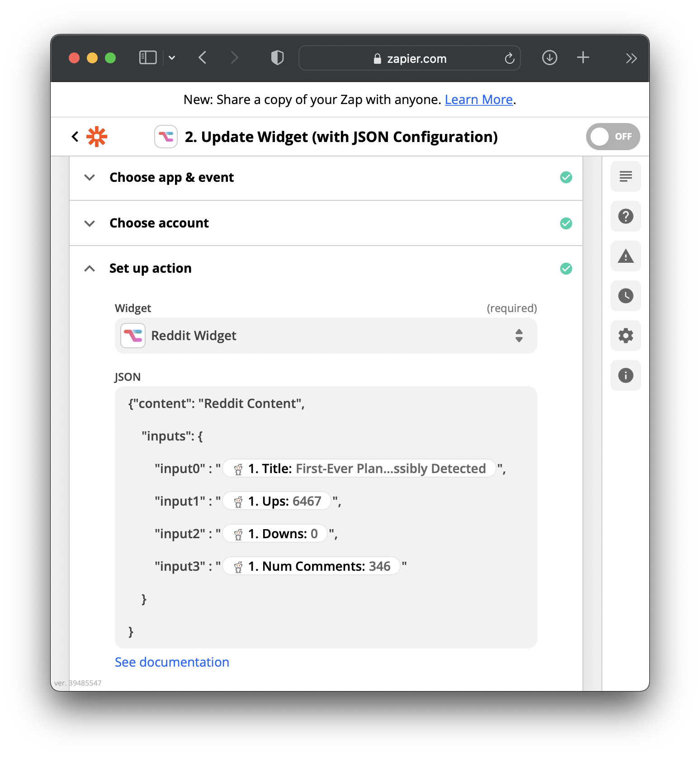Open the Reddit Widget dropdown
Image resolution: width=700 pixels, height=758 pixels.
tap(326, 336)
